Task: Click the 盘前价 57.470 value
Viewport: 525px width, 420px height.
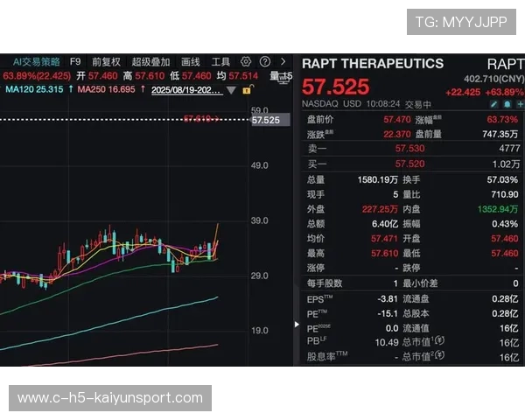Action: coord(396,120)
